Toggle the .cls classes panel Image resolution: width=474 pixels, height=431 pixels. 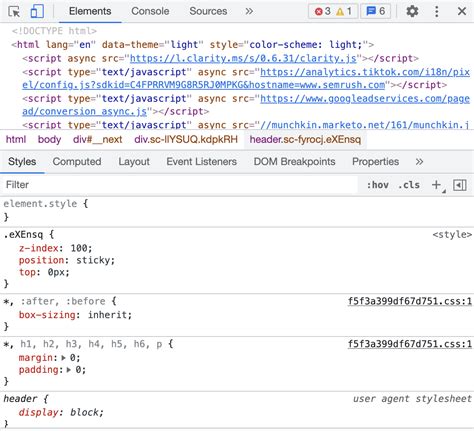pos(409,185)
